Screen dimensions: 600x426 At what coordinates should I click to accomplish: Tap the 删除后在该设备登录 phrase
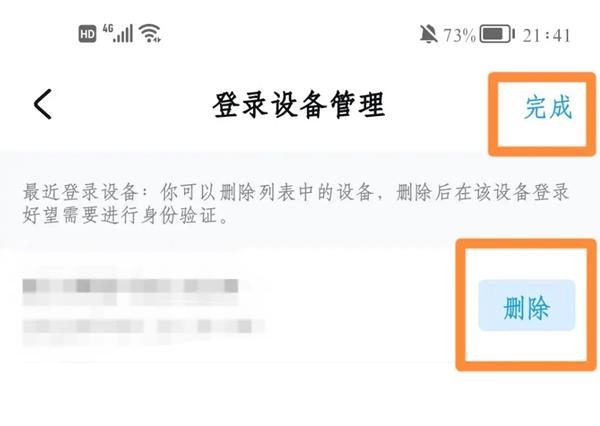pyautogui.click(x=483, y=192)
